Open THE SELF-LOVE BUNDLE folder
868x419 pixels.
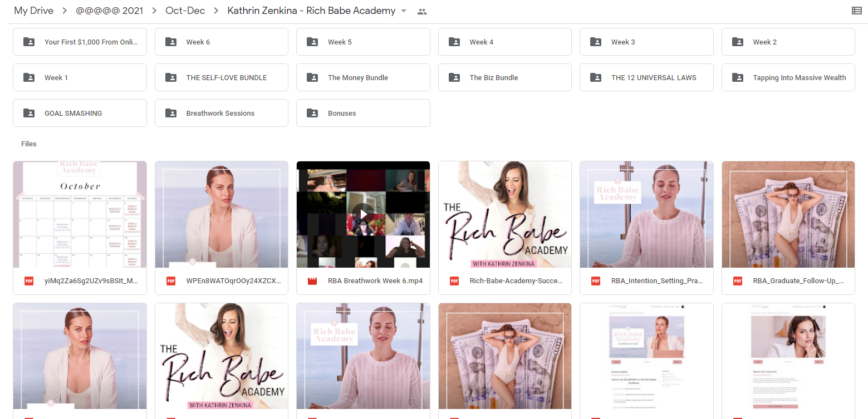pos(222,77)
